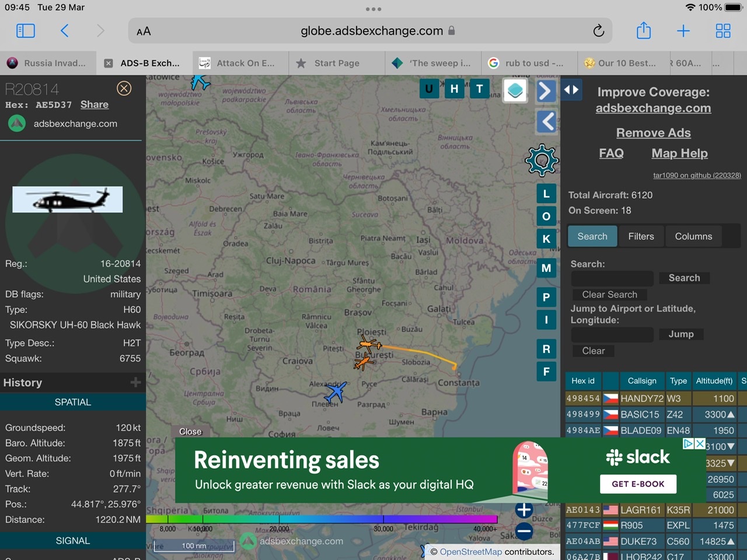Focus the Jump to Airport input field

612,334
